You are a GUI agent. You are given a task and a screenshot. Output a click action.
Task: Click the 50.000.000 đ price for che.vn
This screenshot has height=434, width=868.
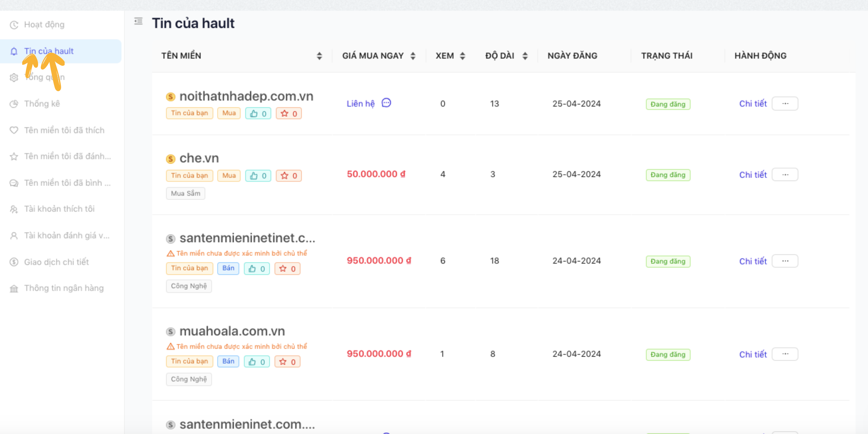[x=376, y=174]
